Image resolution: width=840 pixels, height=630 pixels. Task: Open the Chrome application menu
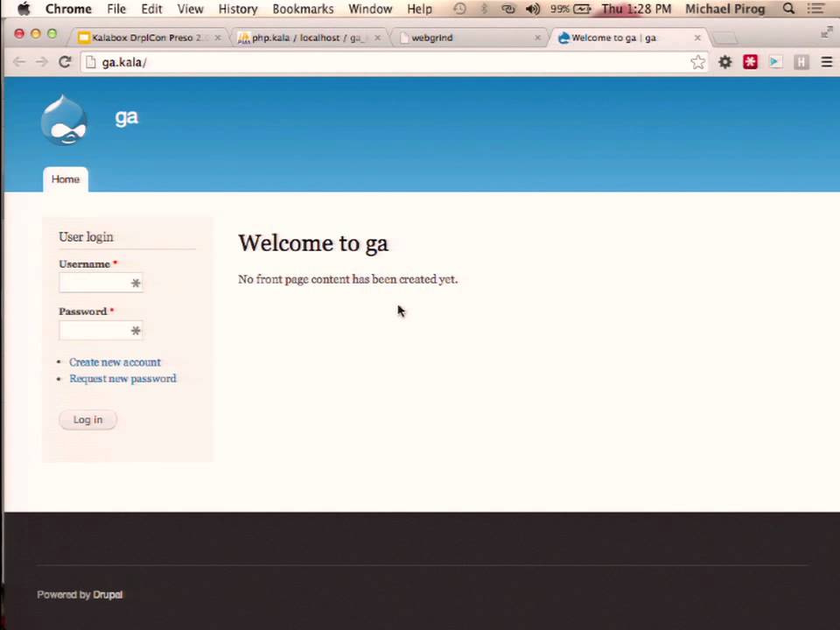tap(68, 9)
